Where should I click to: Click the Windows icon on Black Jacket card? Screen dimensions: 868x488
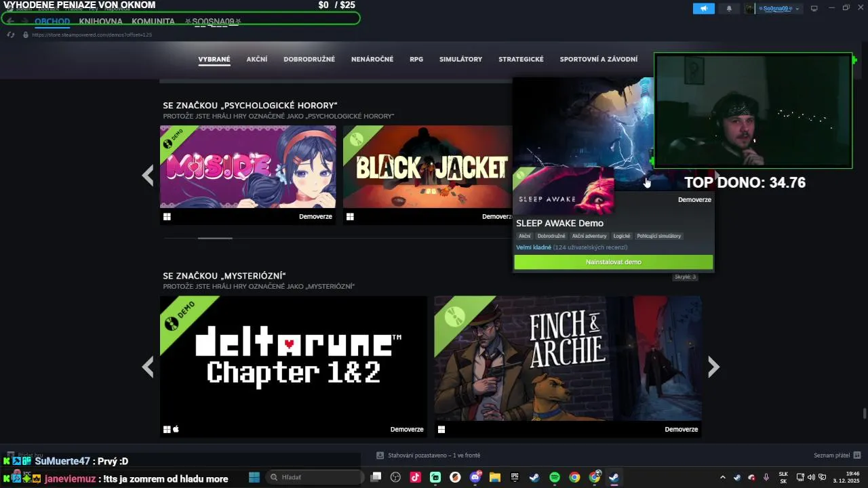(x=350, y=217)
